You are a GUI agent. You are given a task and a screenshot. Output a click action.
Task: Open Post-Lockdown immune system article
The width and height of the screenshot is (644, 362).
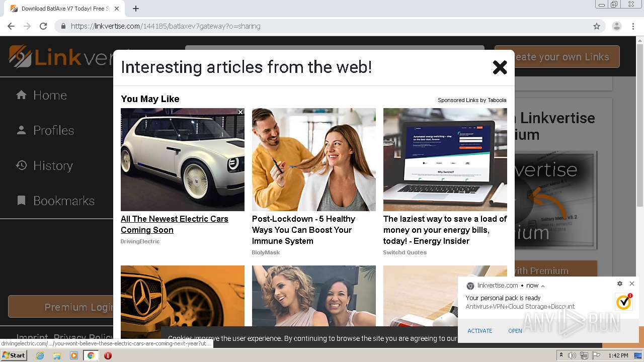[303, 230]
